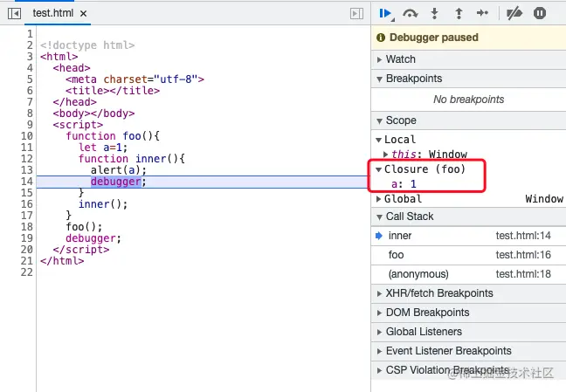Expand the this: Window entry

[385, 155]
